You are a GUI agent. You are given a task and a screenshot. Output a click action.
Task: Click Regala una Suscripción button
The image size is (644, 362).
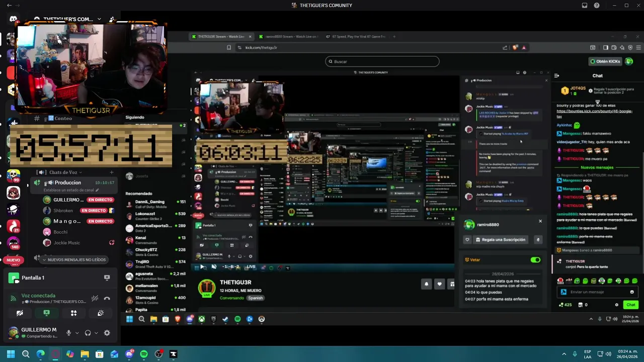[501, 240]
